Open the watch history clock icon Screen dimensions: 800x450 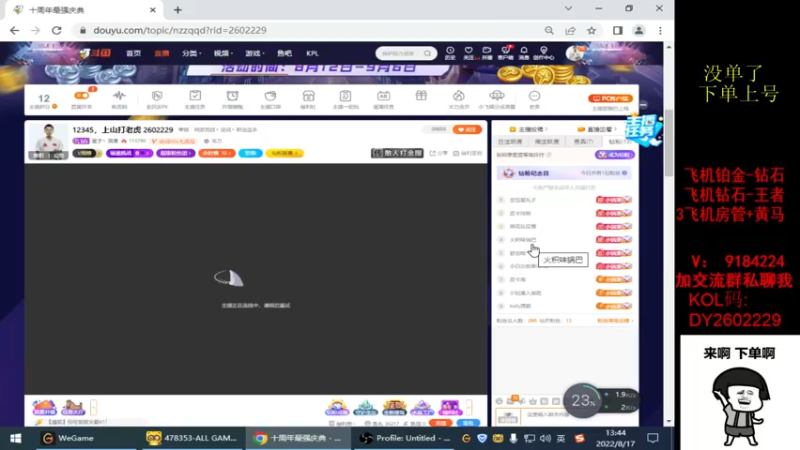(x=450, y=53)
